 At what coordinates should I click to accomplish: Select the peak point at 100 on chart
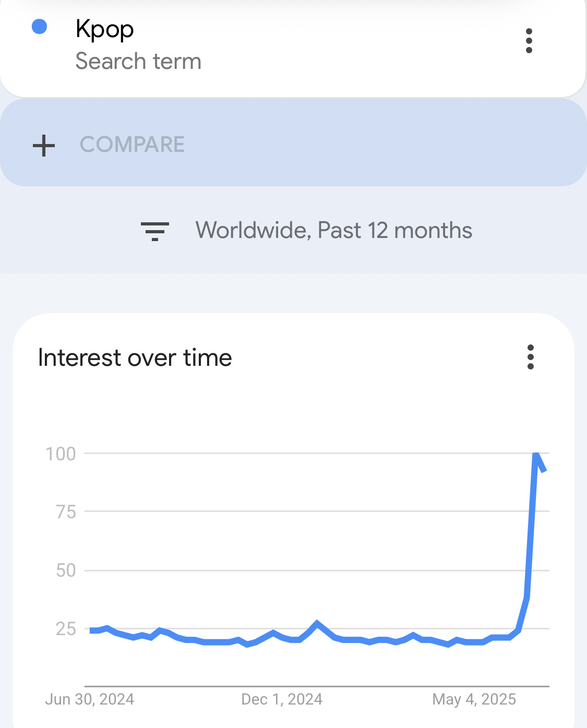536,454
